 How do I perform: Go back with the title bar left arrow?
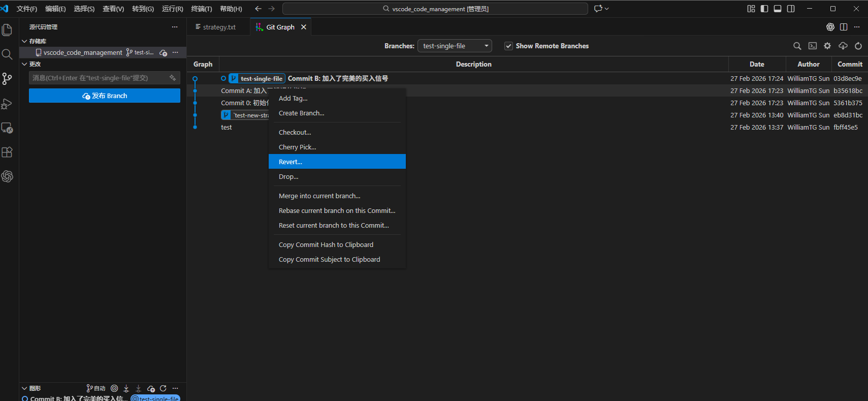pyautogui.click(x=258, y=9)
